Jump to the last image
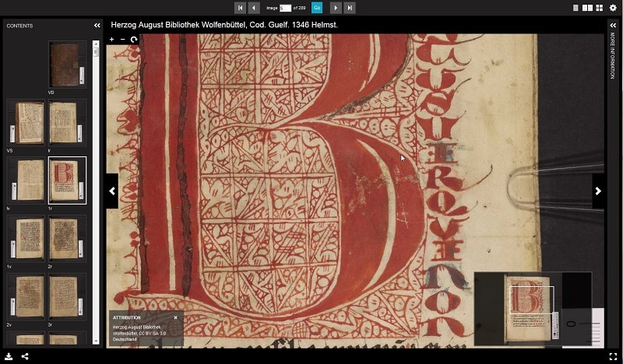 (350, 8)
